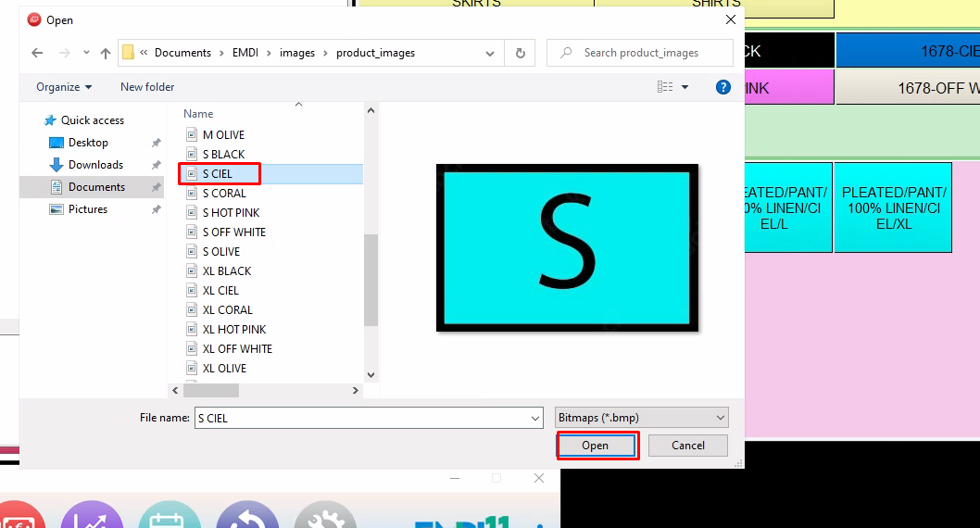Viewport: 980px width, 528px height.
Task: Open Documents in the navigation pane
Action: [x=97, y=187]
